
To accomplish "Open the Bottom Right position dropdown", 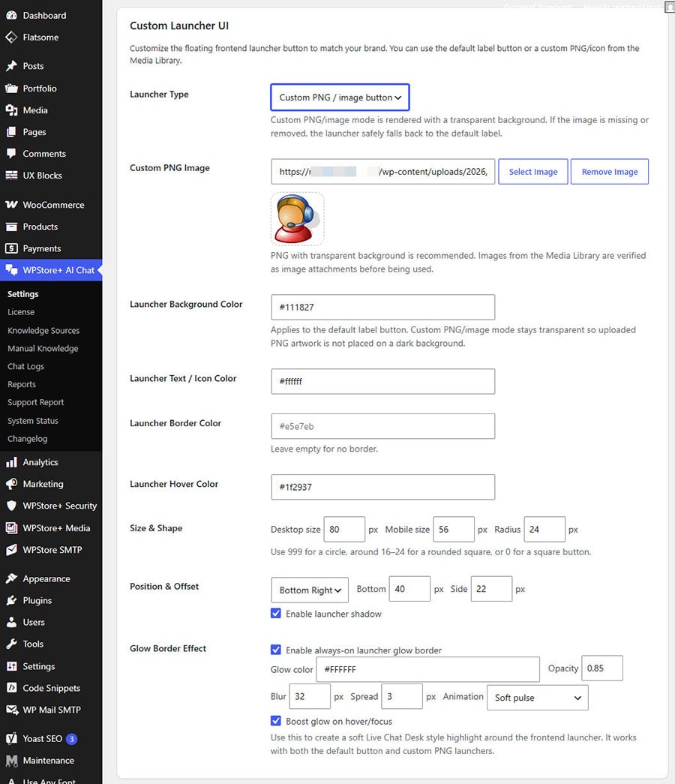I will pos(310,590).
